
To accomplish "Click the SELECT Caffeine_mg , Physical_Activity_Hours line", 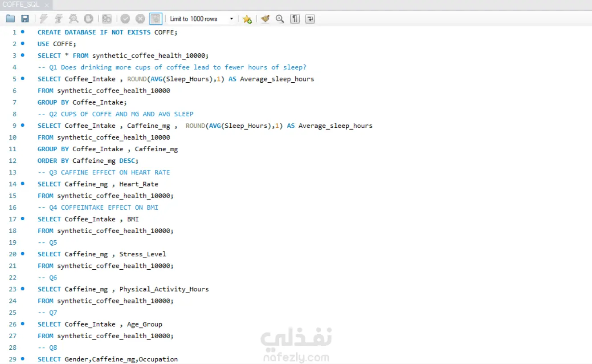I will (123, 289).
